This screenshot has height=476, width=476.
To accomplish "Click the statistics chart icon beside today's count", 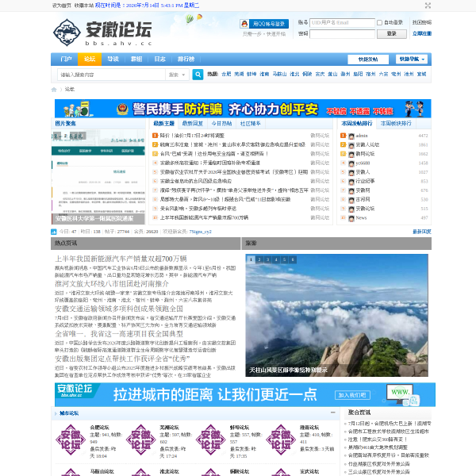I will point(54,232).
